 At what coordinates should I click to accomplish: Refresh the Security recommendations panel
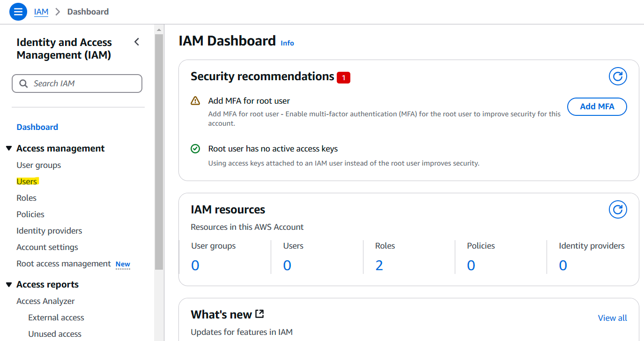point(618,76)
